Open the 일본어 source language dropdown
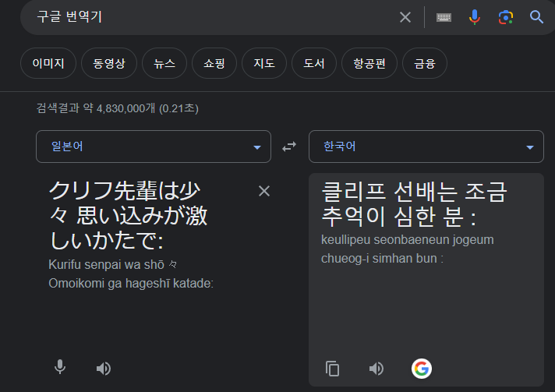Screen dimensions: 555x392 [154, 147]
